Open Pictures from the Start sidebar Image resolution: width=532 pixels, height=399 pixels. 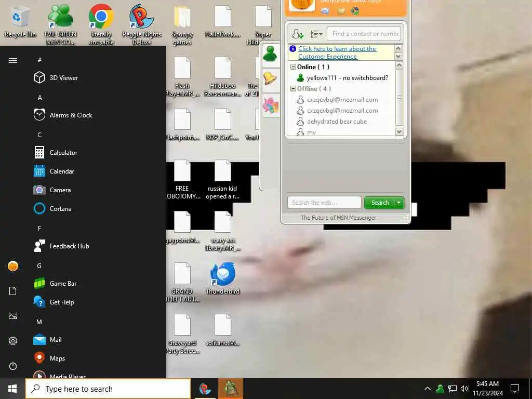point(13,316)
